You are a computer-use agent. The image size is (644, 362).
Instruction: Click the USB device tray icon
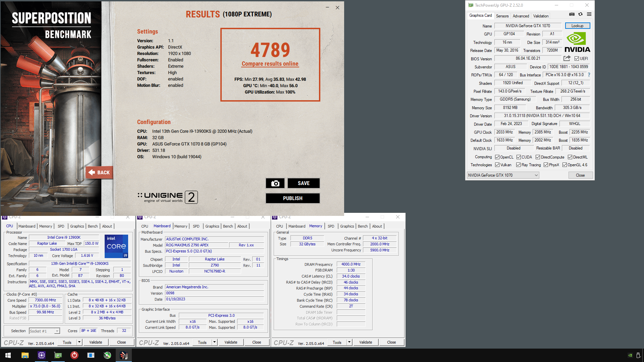point(638,355)
